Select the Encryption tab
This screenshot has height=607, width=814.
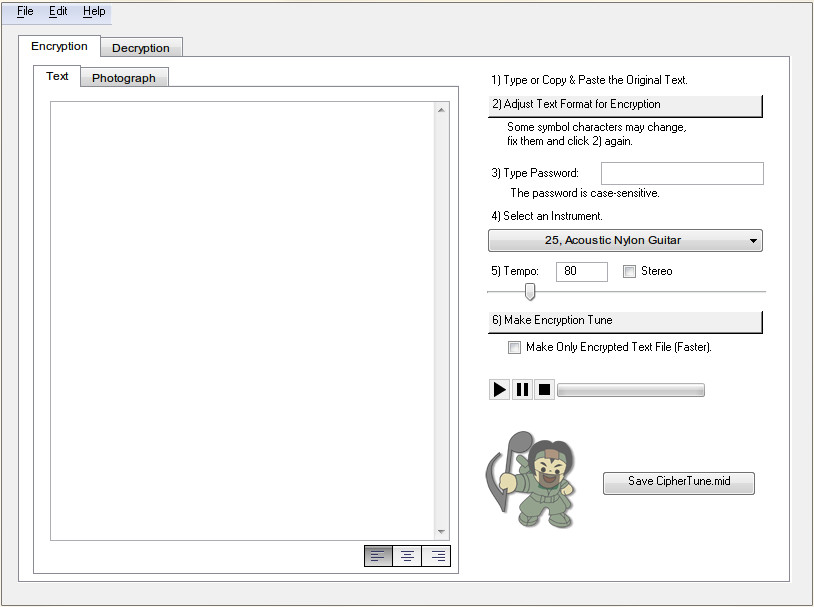[x=59, y=46]
